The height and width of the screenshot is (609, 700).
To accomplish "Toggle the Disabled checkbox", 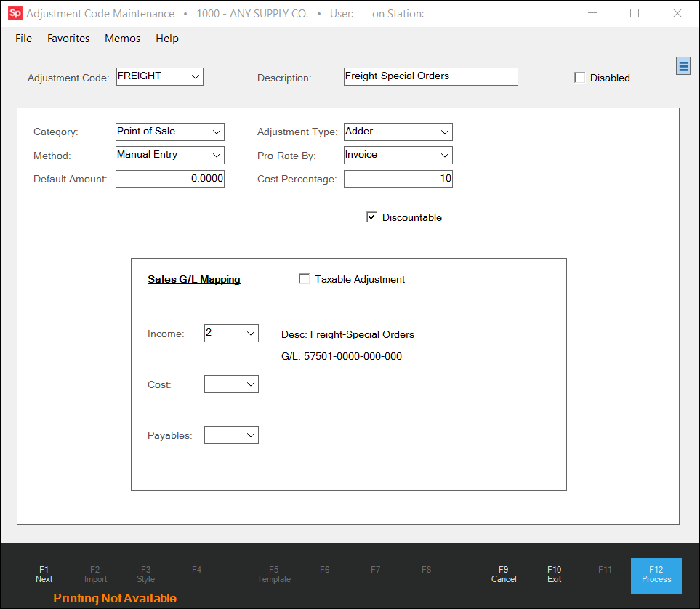I will [x=579, y=78].
